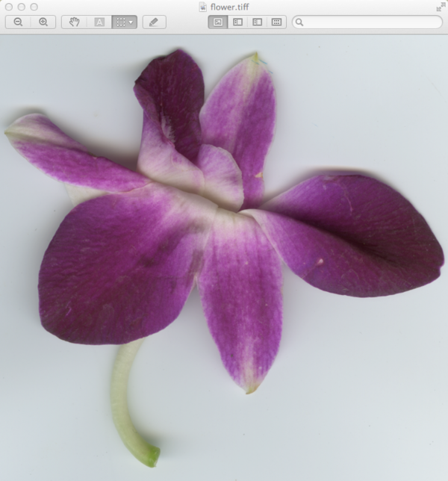The width and height of the screenshot is (448, 481).
Task: Select the Move hand tool
Action: [74, 22]
